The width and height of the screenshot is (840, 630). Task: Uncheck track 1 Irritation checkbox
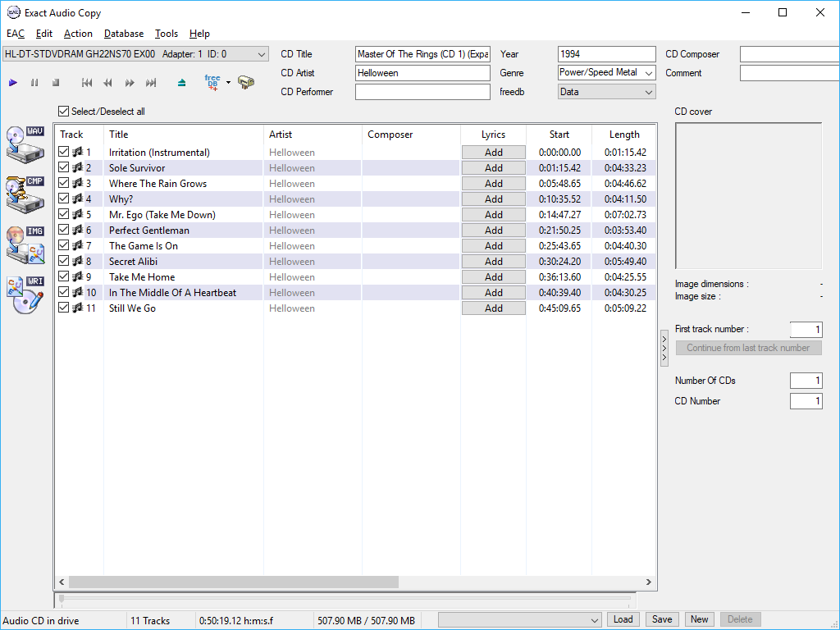tap(63, 152)
